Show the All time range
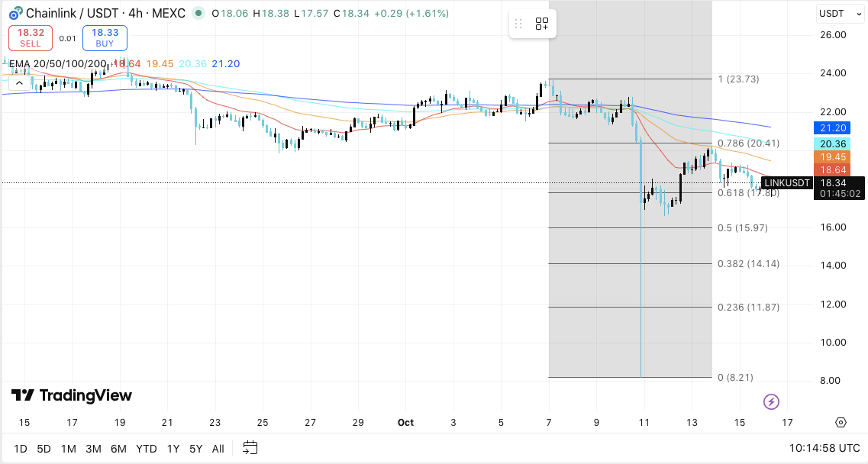 pyautogui.click(x=218, y=448)
